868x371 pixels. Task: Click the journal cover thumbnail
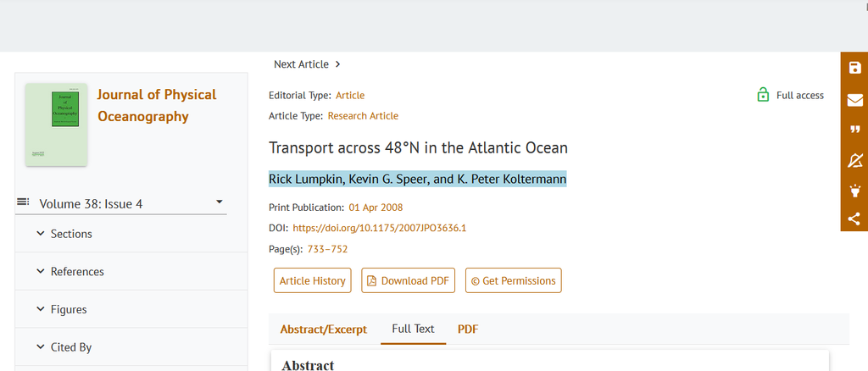(57, 124)
